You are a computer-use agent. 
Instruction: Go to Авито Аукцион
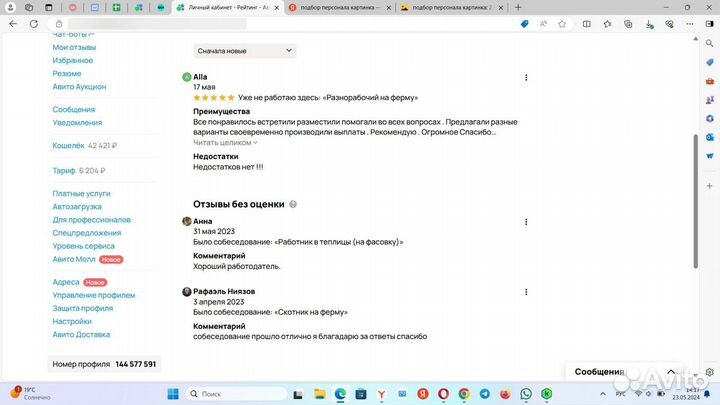pyautogui.click(x=79, y=86)
